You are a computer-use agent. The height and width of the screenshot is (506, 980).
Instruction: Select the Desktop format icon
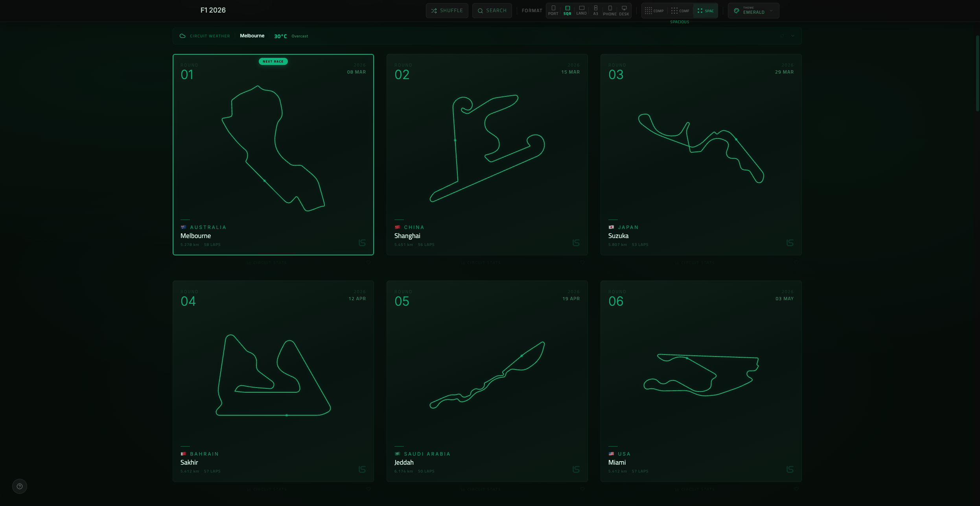(624, 11)
